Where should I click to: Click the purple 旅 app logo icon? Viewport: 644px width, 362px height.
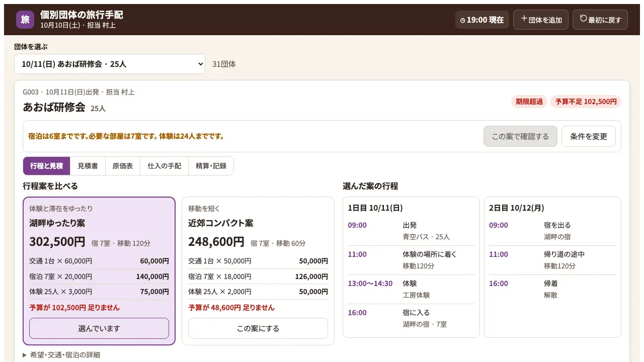tap(25, 20)
